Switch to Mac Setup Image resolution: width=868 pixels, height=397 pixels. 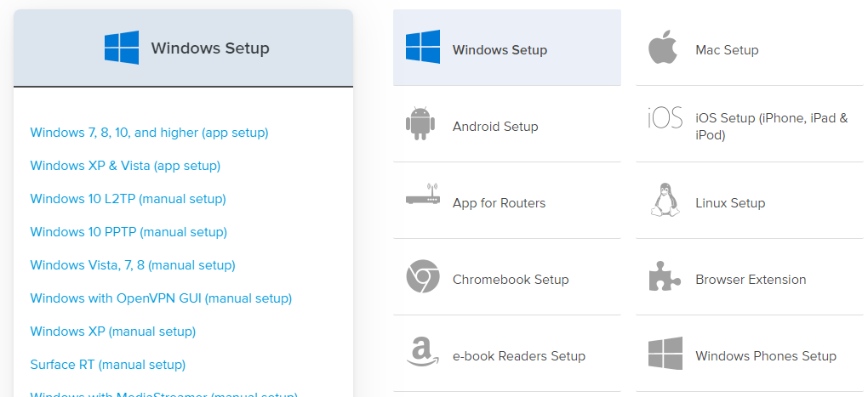coord(726,50)
